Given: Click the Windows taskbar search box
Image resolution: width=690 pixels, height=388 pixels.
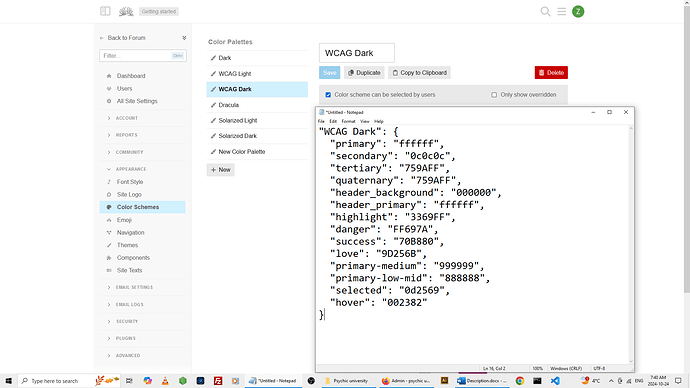Looking at the screenshot, I should click(x=69, y=381).
